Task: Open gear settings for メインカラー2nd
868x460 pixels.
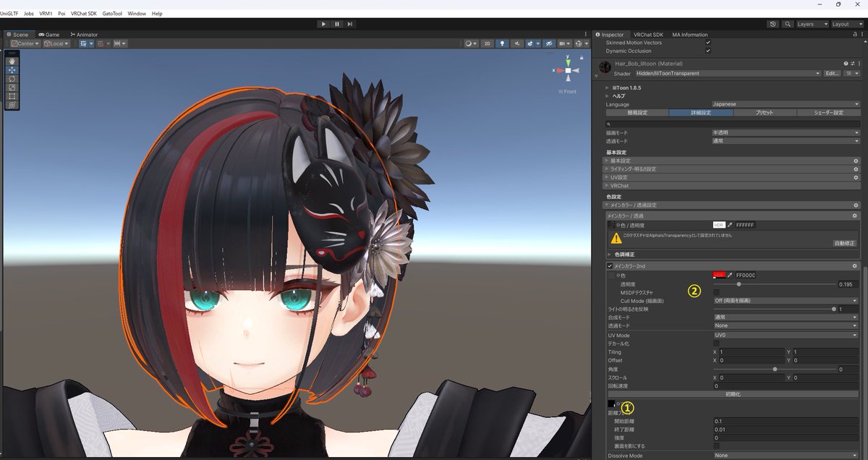Action: [856, 266]
